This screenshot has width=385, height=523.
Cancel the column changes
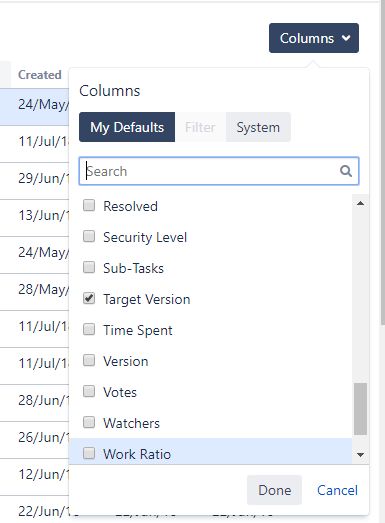[x=337, y=490]
